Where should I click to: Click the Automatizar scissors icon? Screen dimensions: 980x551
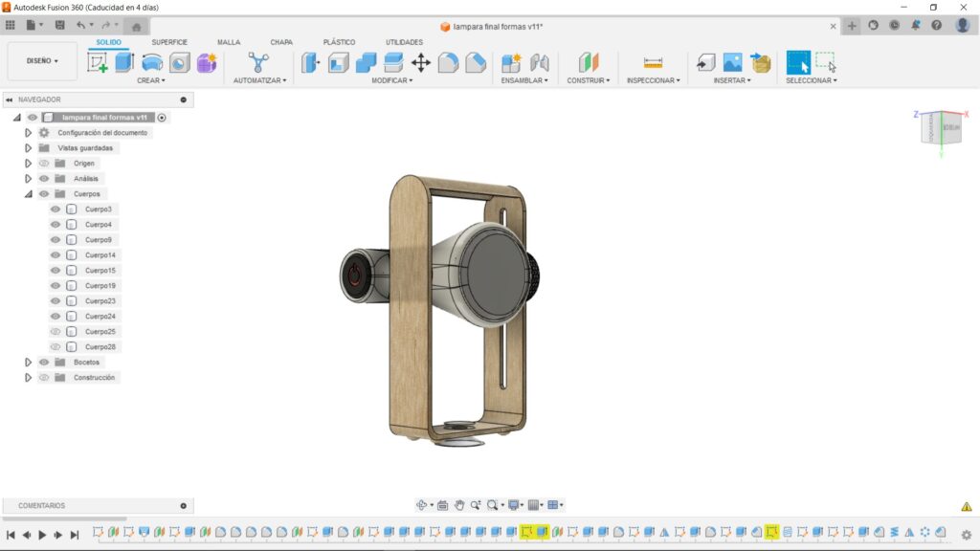[258, 63]
